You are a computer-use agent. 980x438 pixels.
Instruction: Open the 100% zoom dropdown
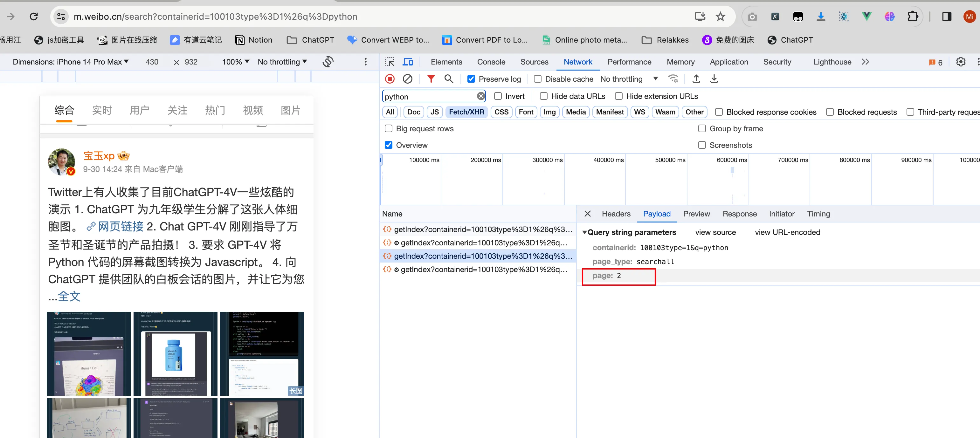point(236,62)
